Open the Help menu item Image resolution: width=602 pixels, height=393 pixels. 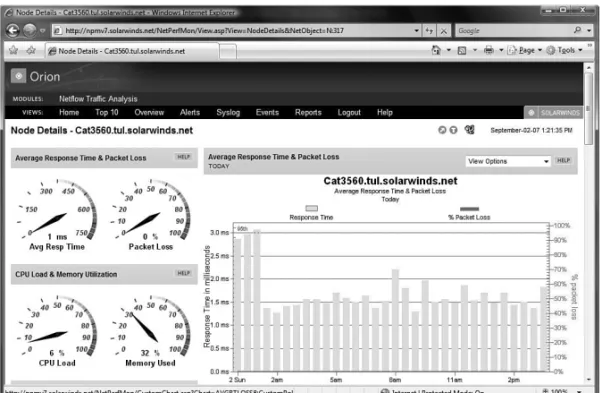tap(385, 112)
